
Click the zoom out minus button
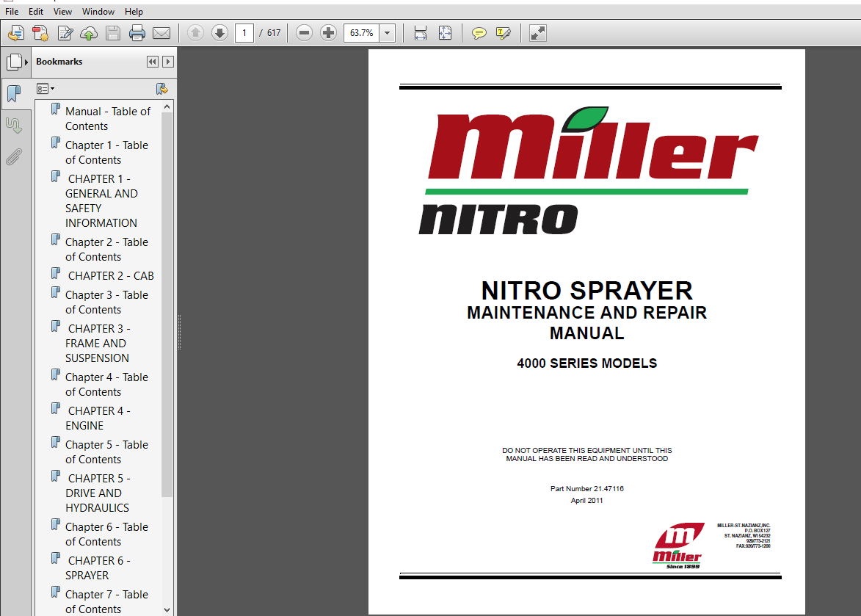pyautogui.click(x=304, y=33)
